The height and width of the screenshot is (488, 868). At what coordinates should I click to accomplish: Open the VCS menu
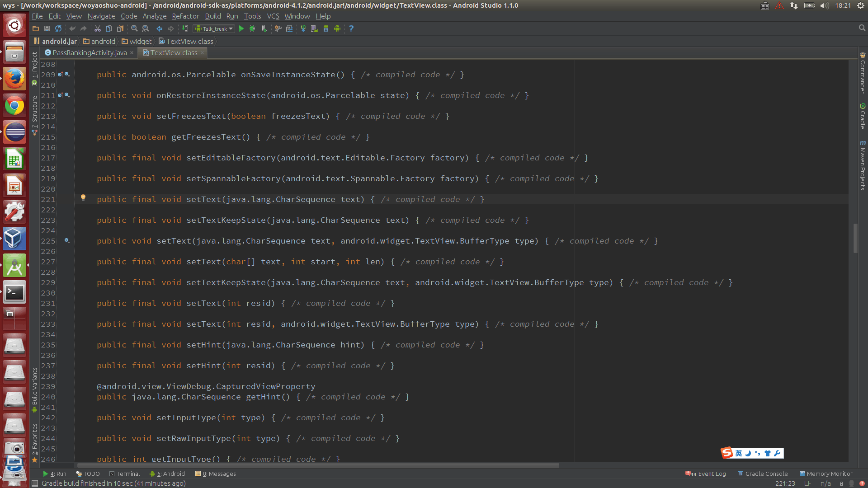pyautogui.click(x=273, y=16)
